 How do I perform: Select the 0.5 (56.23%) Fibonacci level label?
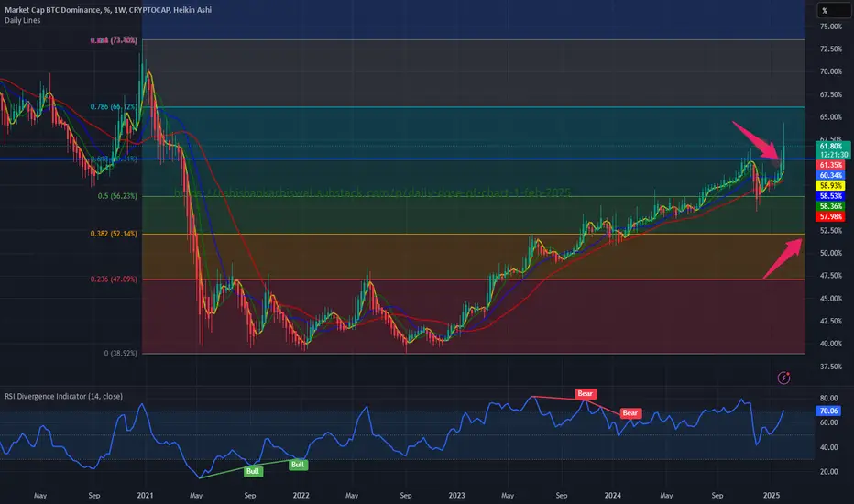point(117,196)
